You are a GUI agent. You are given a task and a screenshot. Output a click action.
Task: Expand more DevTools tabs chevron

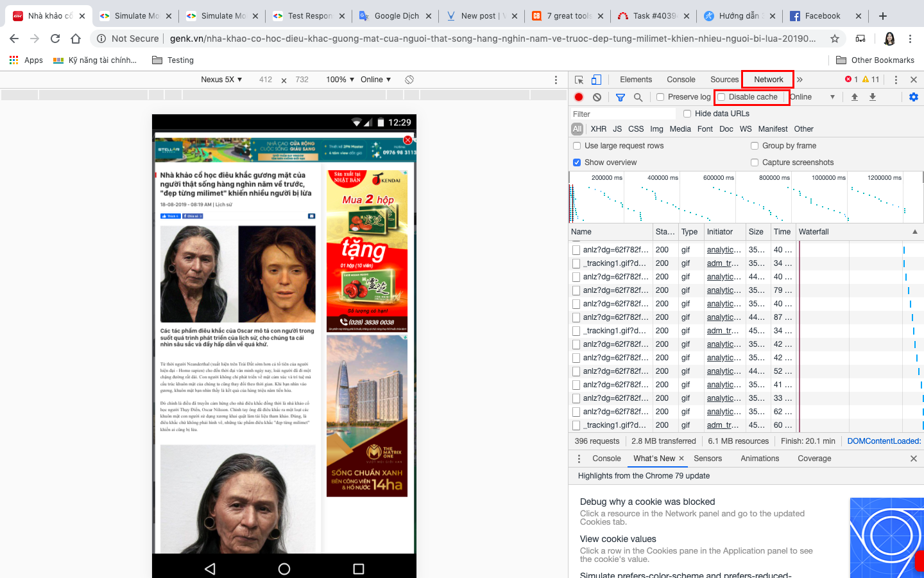click(x=800, y=80)
